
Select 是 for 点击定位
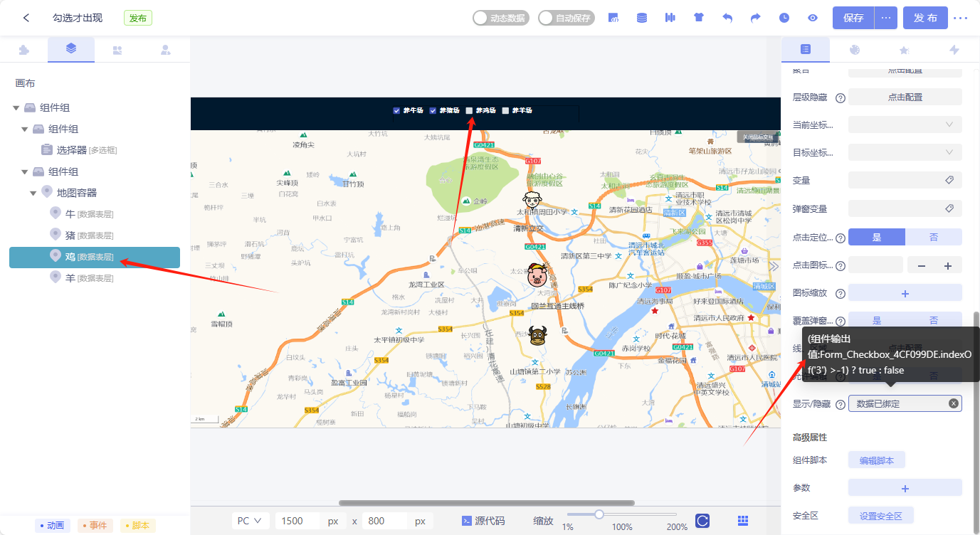(x=877, y=237)
